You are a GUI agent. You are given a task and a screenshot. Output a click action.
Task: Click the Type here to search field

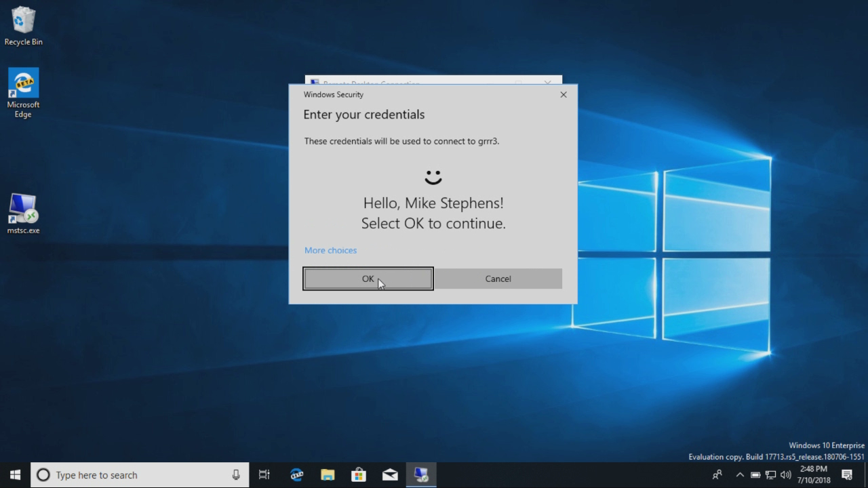tap(136, 474)
